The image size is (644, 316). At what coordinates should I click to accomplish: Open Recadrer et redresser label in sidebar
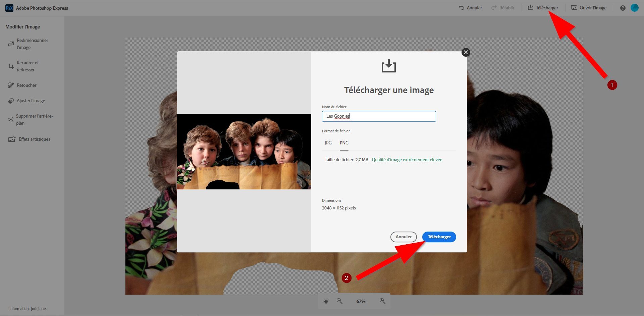point(28,66)
